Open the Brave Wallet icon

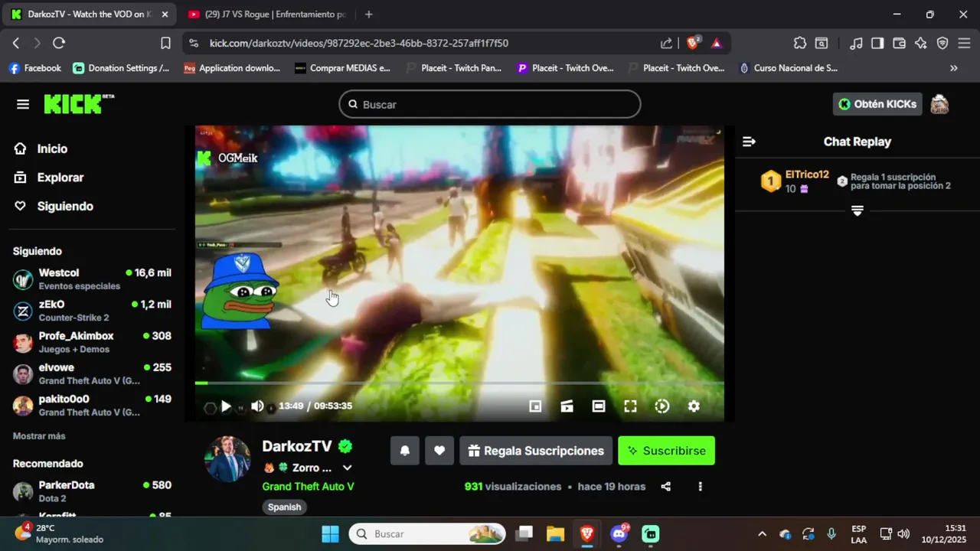tap(900, 44)
